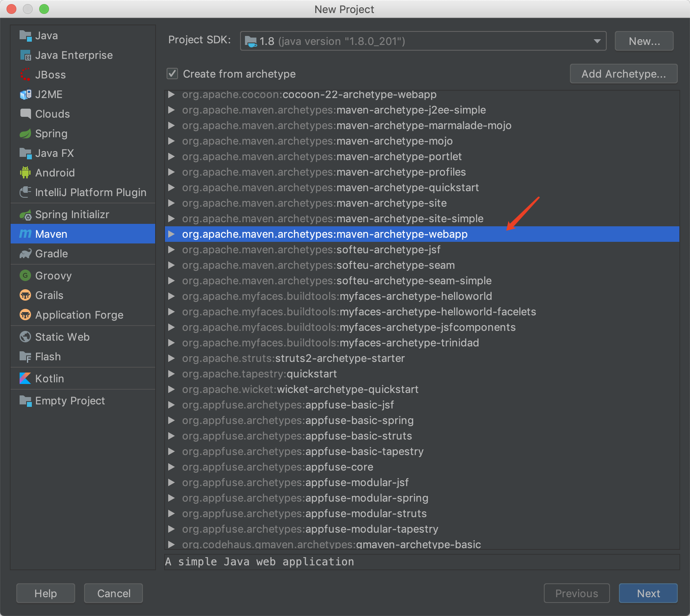Screen dimensions: 690x616
Task: Click the disabled Previous button
Action: (x=576, y=593)
